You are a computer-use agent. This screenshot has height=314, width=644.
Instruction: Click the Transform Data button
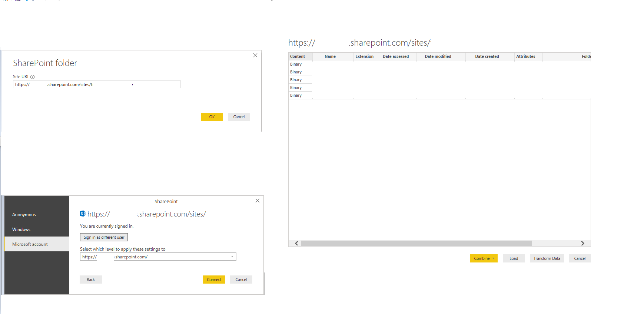547,258
